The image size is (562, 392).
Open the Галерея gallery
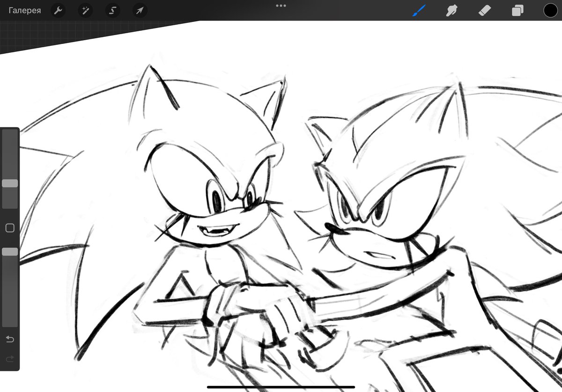[x=24, y=10]
